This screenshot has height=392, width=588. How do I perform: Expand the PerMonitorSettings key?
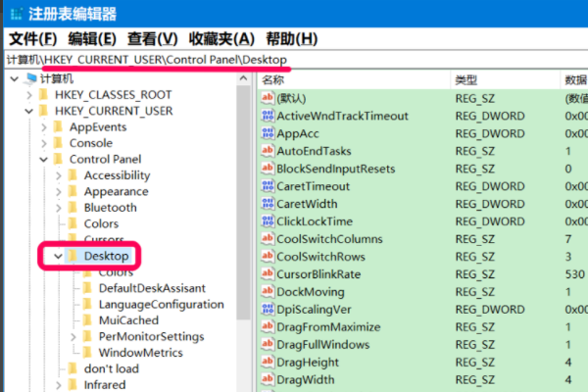point(73,337)
